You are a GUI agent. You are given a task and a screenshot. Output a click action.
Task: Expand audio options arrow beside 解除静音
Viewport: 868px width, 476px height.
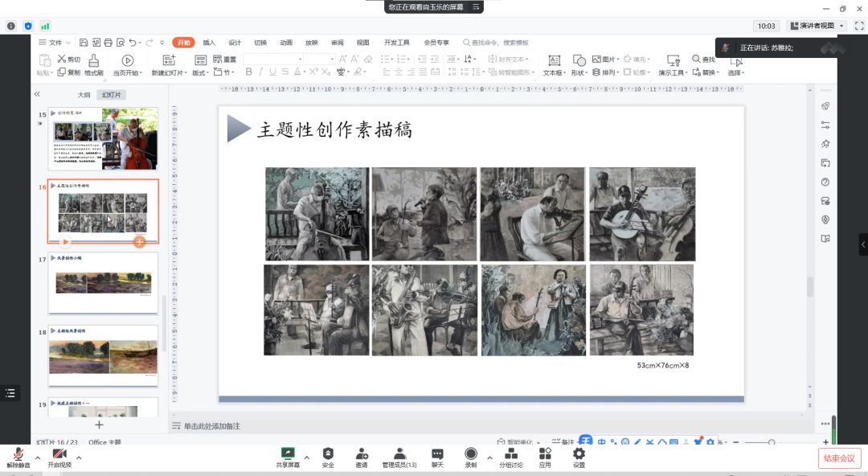point(36,457)
